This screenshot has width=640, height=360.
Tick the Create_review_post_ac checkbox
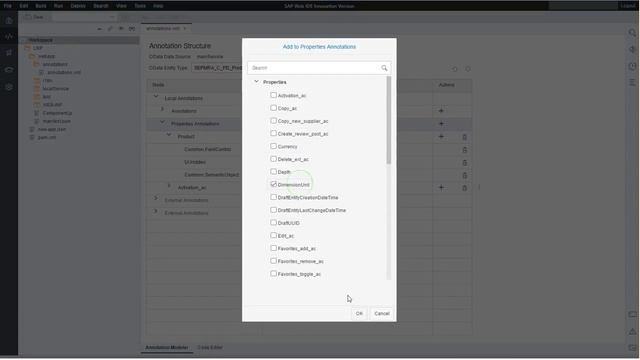[x=273, y=133]
